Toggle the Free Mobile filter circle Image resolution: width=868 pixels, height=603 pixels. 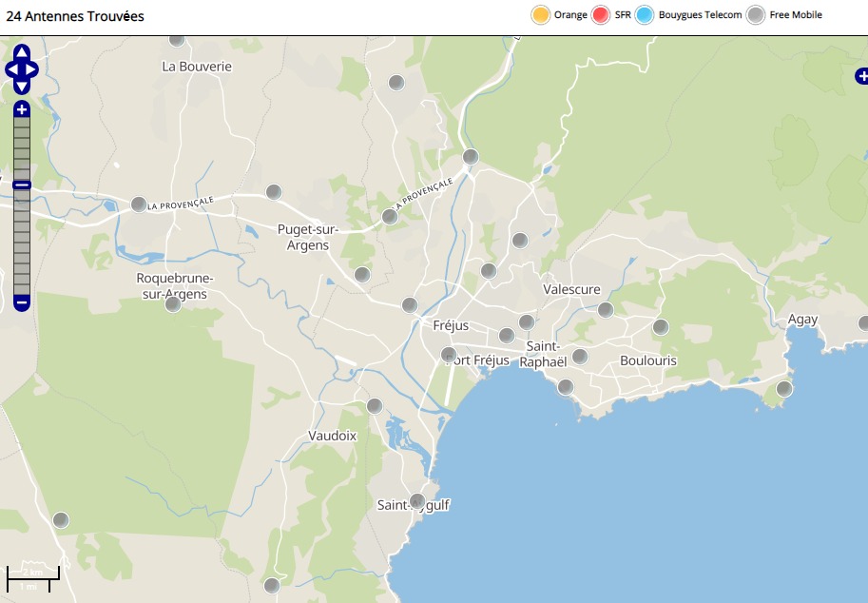tap(755, 15)
